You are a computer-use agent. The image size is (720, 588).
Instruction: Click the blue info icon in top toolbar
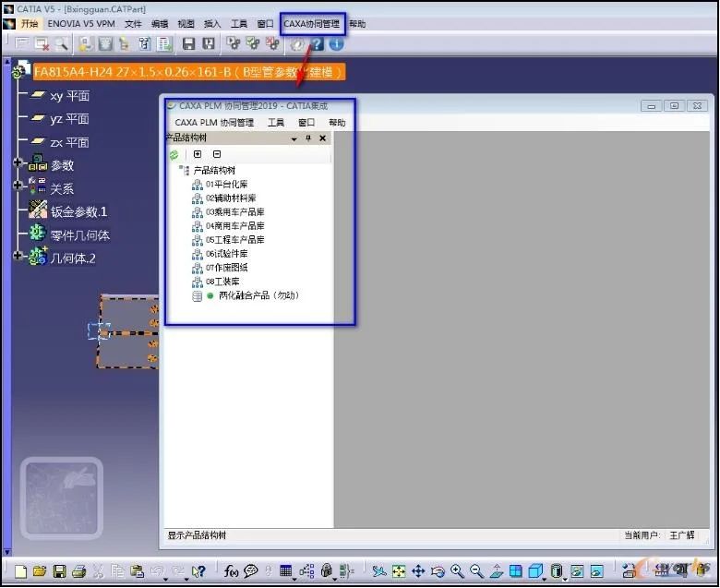[337, 44]
